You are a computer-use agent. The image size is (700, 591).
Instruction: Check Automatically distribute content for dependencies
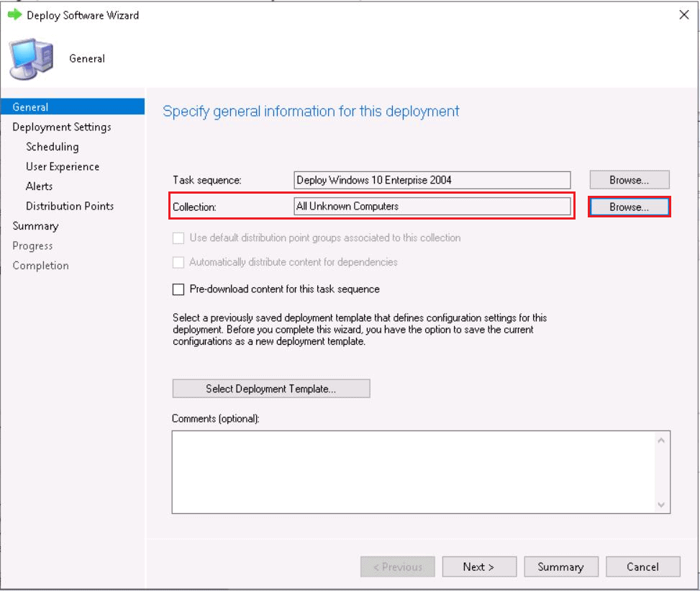click(178, 263)
